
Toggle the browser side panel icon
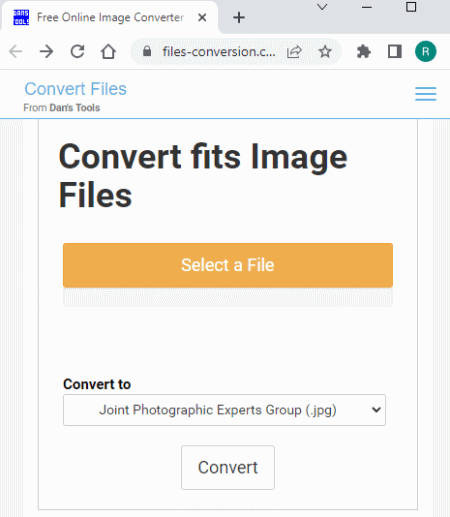pyautogui.click(x=395, y=52)
